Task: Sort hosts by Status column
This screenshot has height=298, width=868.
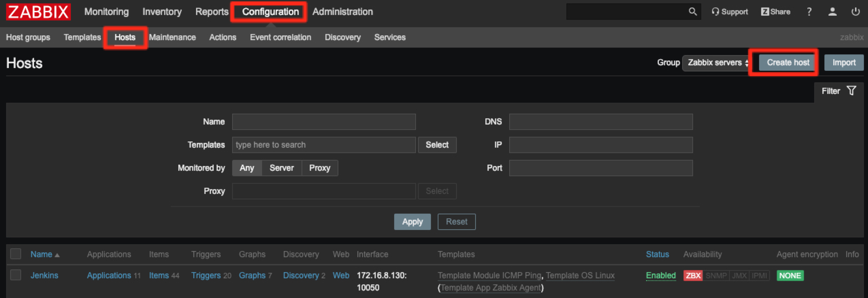Action: [657, 254]
